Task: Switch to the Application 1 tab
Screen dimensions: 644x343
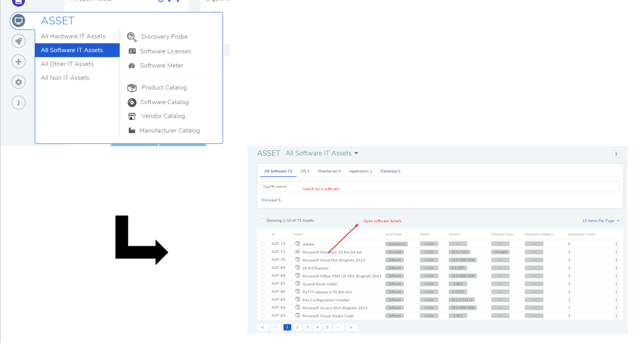Action: (x=360, y=171)
